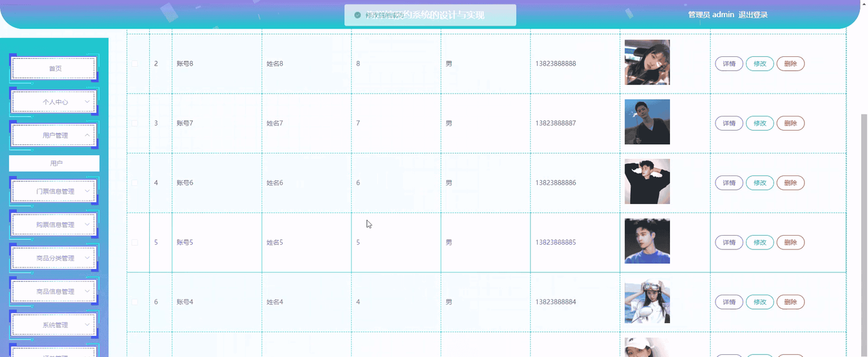
Task: Click phone number 13823888888
Action: click(x=555, y=64)
